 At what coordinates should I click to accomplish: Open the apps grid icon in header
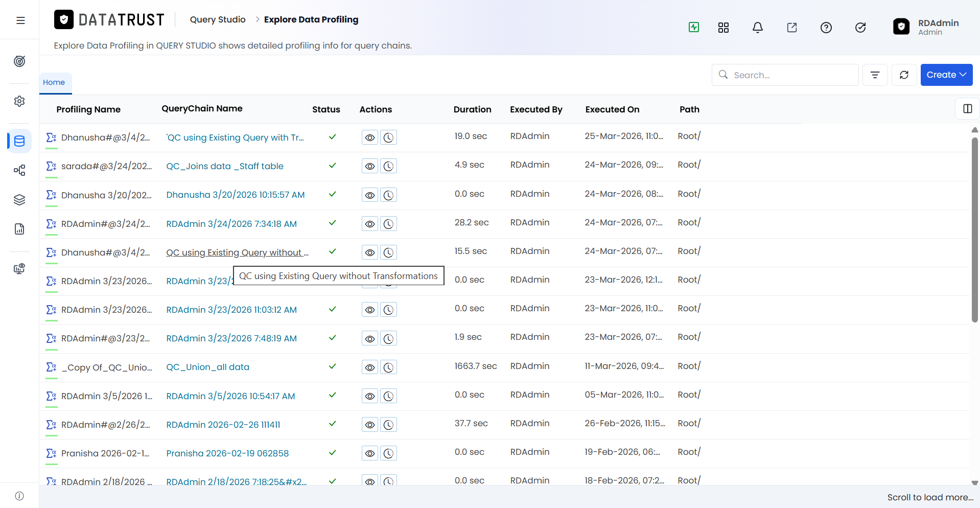click(x=724, y=28)
